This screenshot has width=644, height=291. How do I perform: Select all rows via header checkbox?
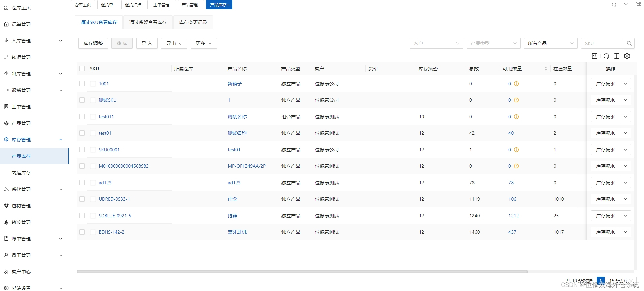tap(82, 69)
